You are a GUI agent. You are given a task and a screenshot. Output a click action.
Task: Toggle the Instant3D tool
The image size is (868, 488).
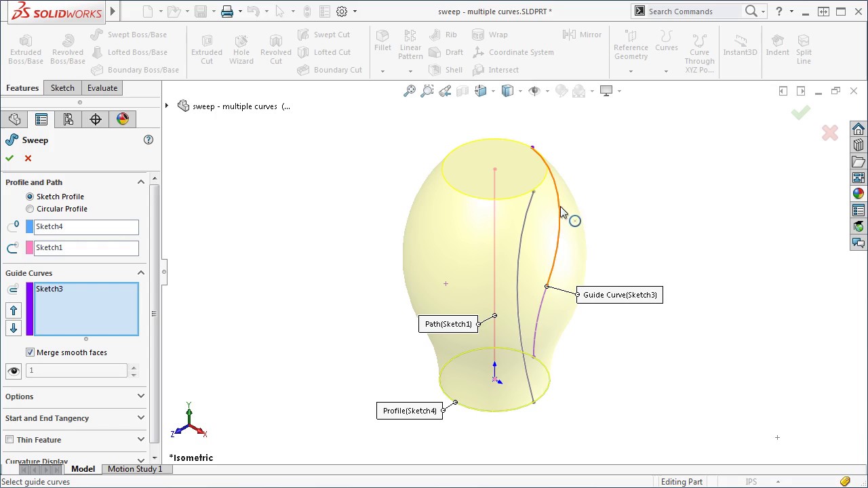pos(740,45)
